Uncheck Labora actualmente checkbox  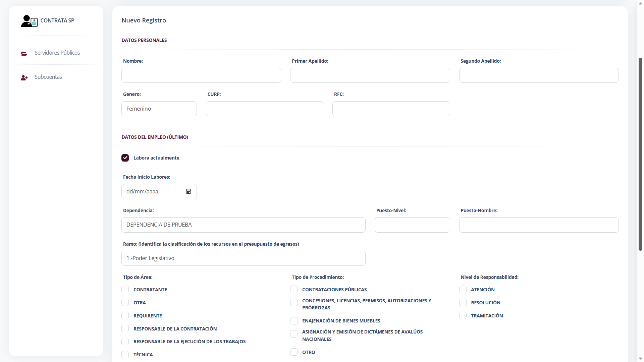click(x=125, y=158)
